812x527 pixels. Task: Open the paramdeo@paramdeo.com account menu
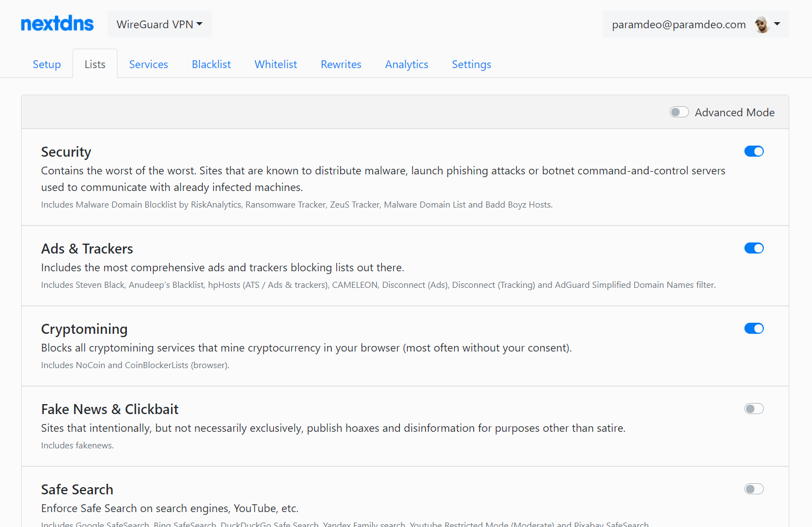(x=696, y=24)
